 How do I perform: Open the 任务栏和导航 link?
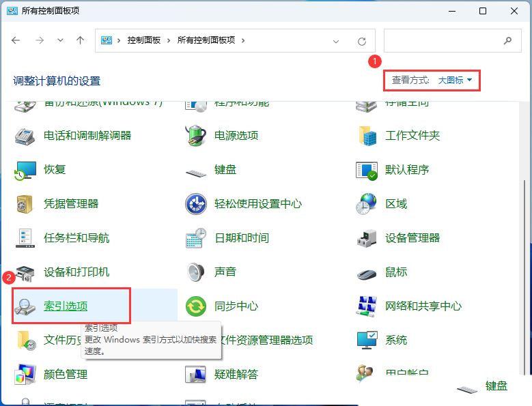click(76, 238)
